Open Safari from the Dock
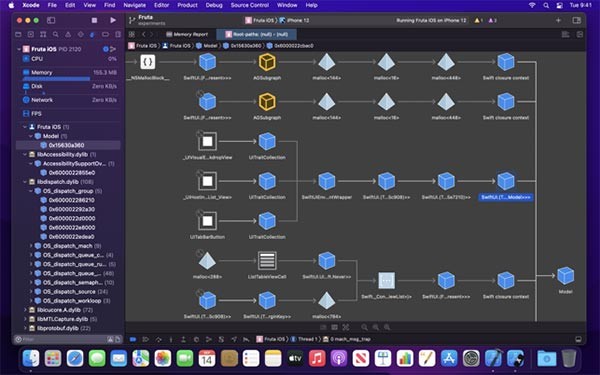 click(x=75, y=359)
